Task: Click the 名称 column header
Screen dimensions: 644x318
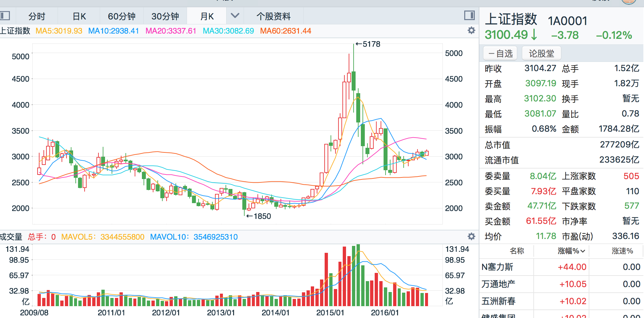Action: tap(517, 251)
